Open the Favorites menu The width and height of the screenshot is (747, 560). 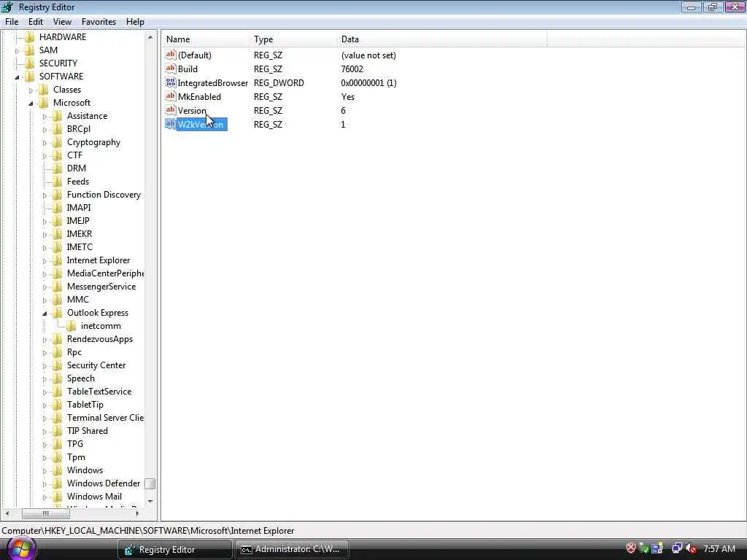click(x=98, y=22)
